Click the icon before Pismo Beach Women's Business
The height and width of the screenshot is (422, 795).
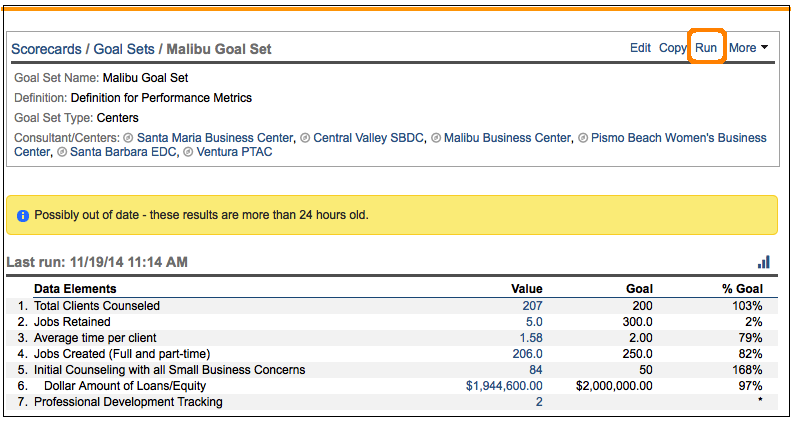point(582,138)
